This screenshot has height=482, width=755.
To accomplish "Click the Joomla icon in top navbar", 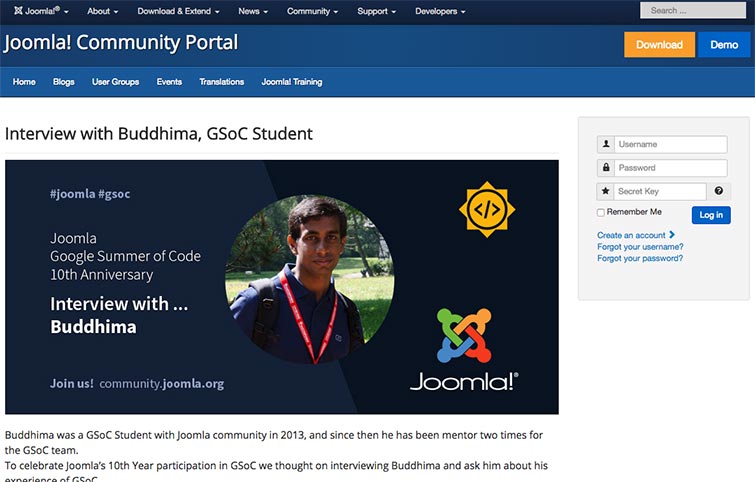I will tap(18, 11).
